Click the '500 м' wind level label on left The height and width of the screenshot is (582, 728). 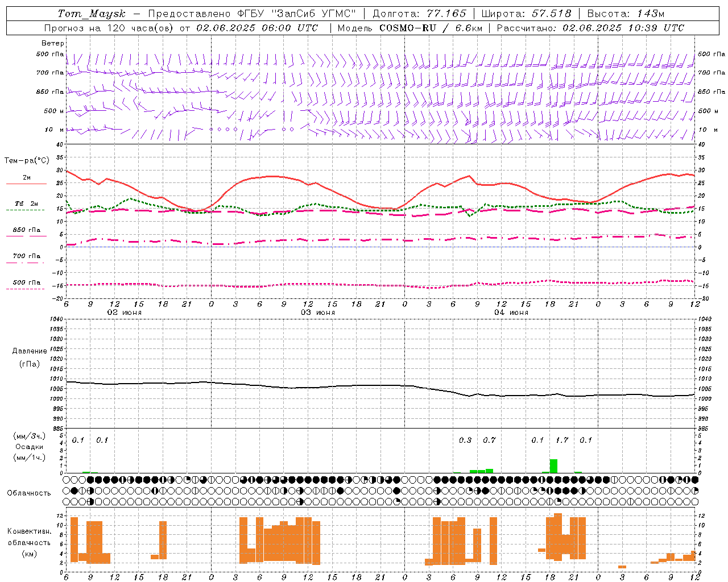[54, 111]
